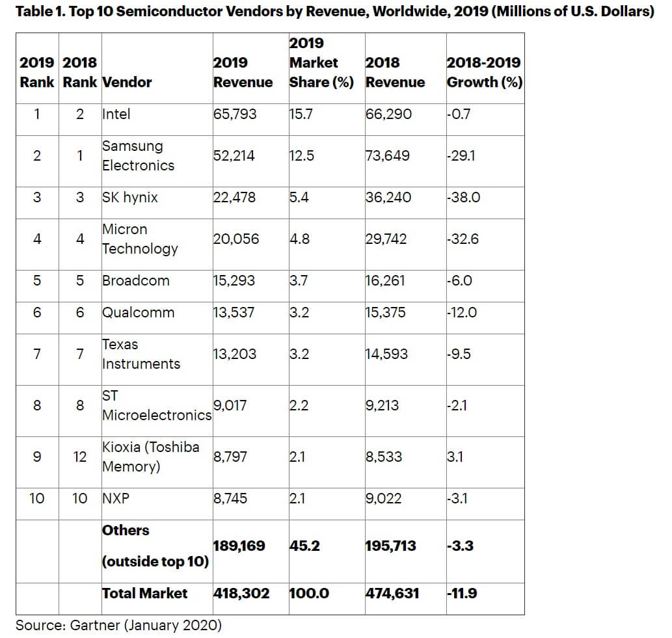
Task: Click the Total Market growth -11.9
Action: (462, 593)
